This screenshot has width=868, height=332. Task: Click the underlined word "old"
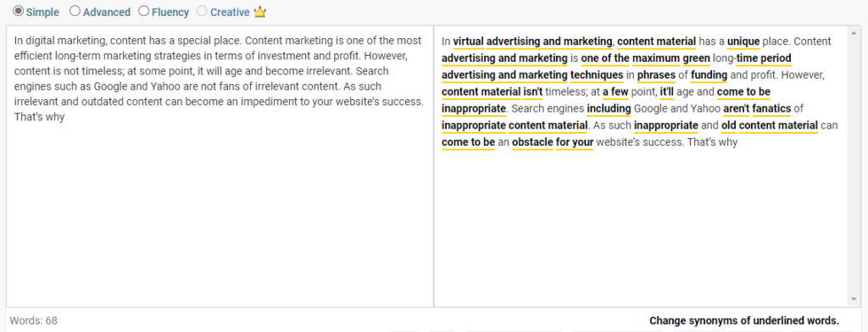[728, 125]
